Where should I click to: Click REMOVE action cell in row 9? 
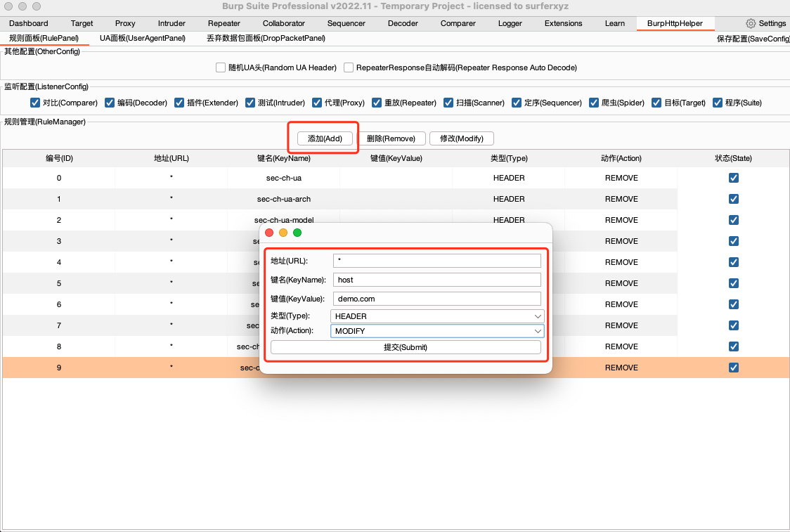pos(621,368)
